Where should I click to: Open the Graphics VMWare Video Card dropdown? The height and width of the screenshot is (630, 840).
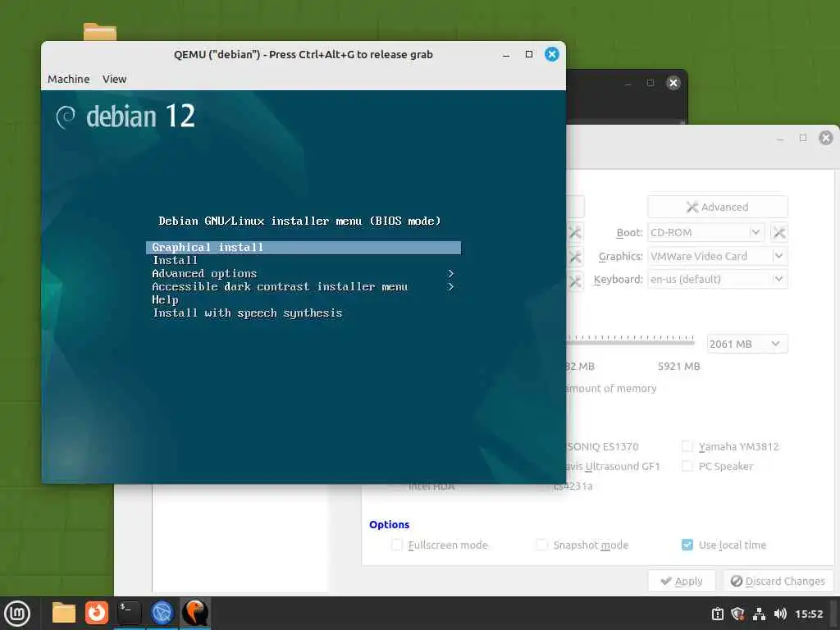[x=717, y=256]
